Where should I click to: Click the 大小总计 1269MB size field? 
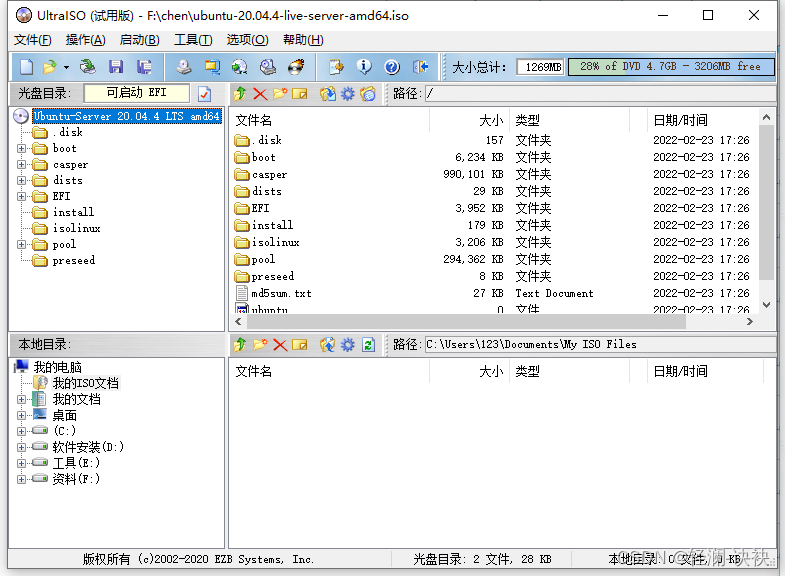click(x=541, y=67)
